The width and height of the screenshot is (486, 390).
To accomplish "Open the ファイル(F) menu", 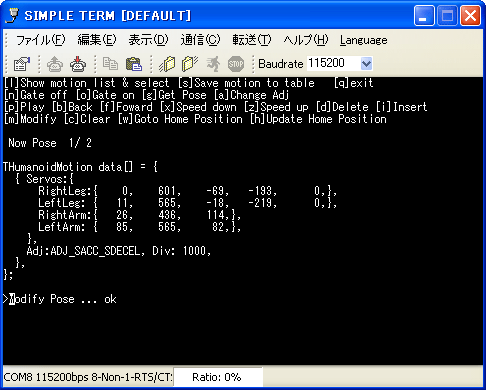I will [41, 40].
